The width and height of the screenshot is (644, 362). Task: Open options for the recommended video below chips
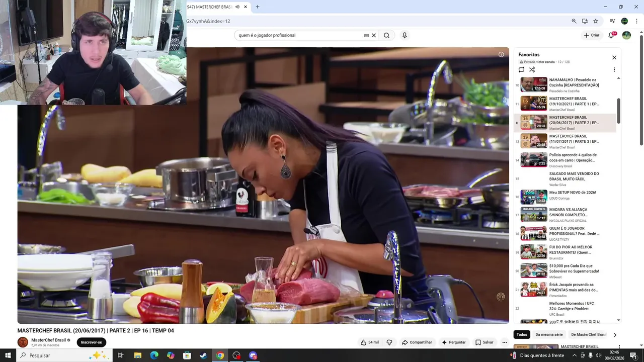pos(619,346)
